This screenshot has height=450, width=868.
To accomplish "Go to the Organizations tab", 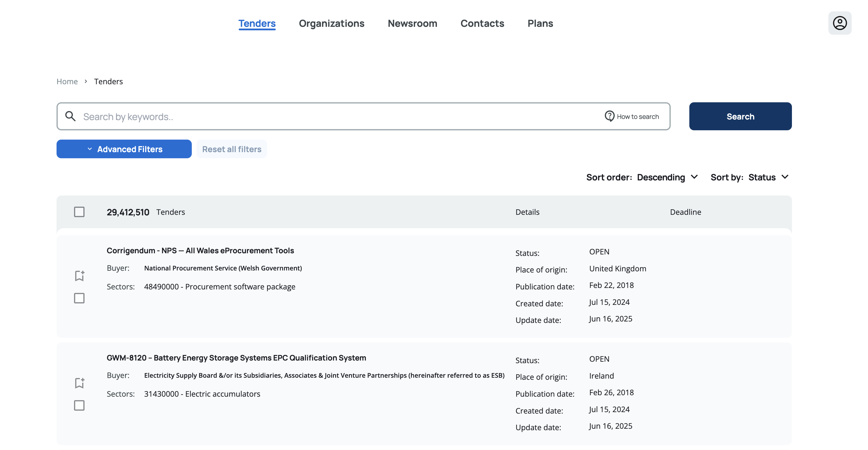I will 331,23.
